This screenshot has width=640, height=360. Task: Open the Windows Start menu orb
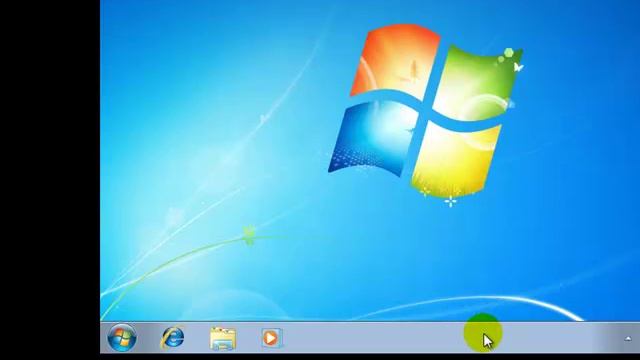pyautogui.click(x=122, y=338)
